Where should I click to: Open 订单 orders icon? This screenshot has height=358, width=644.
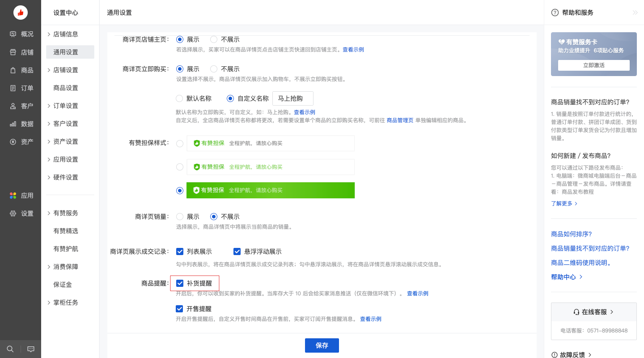coord(13,88)
